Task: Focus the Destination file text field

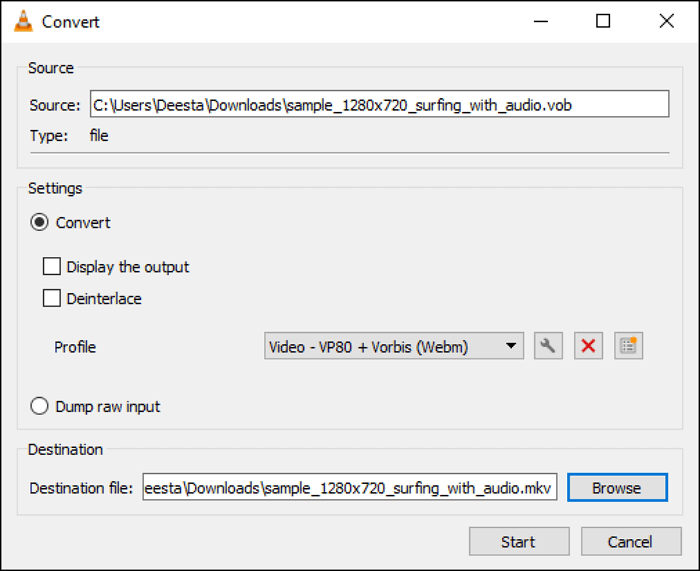Action: coord(349,488)
